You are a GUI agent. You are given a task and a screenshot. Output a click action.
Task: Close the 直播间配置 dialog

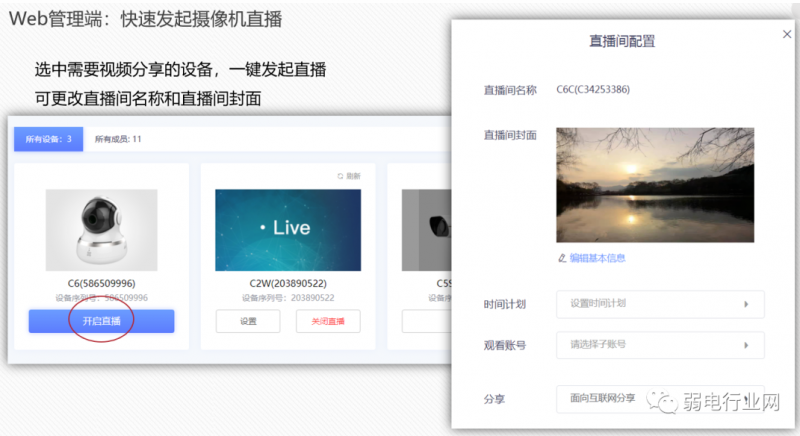(x=786, y=34)
